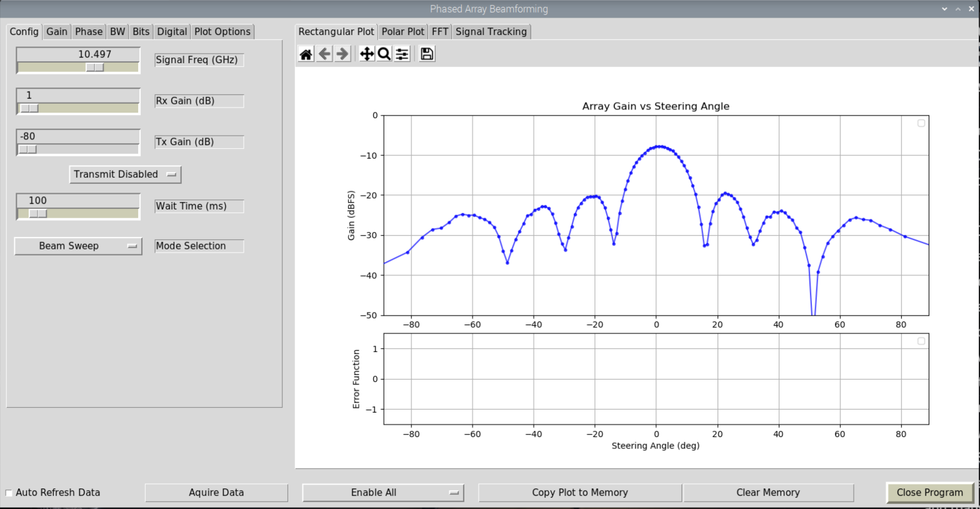Image resolution: width=980 pixels, height=509 pixels.
Task: Click the window menu arrow in title bar
Action: point(944,9)
